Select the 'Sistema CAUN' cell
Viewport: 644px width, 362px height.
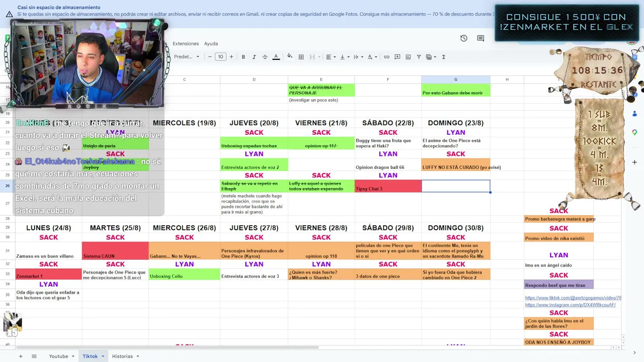[x=115, y=250]
